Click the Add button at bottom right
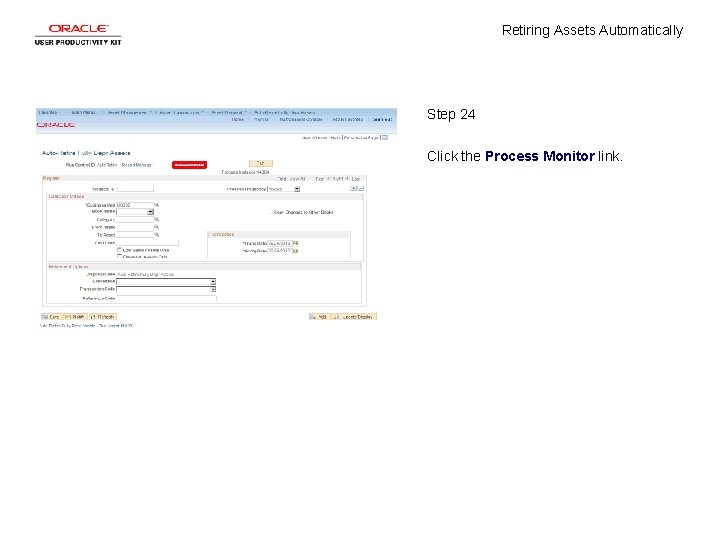Image resolution: width=720 pixels, height=540 pixels. pos(320,317)
